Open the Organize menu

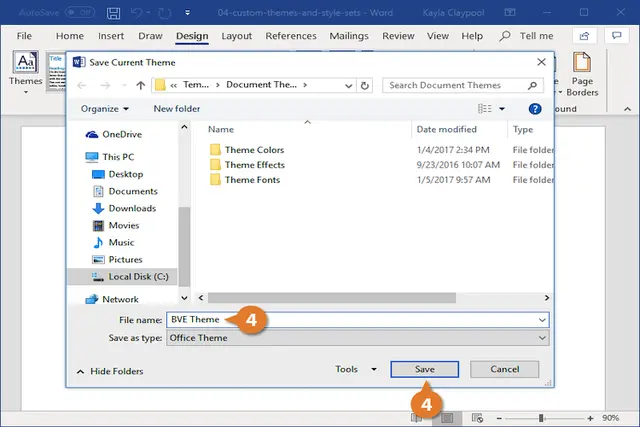click(x=105, y=109)
